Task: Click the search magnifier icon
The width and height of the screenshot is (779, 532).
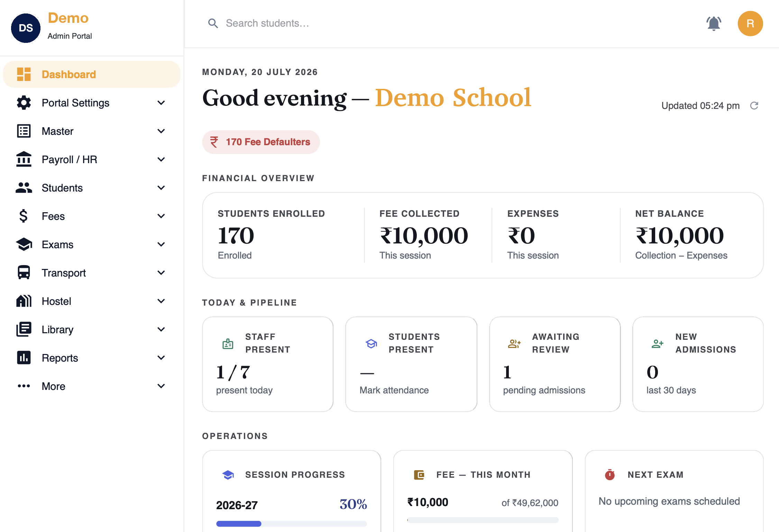Action: pos(213,23)
